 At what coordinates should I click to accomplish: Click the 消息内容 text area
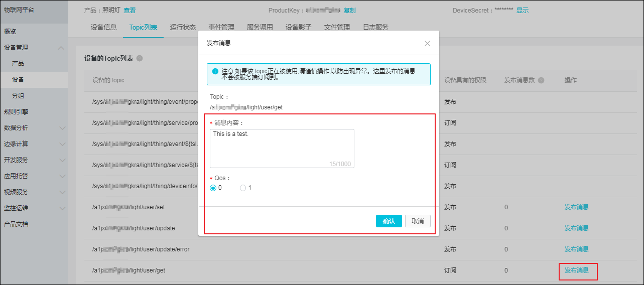click(x=282, y=148)
